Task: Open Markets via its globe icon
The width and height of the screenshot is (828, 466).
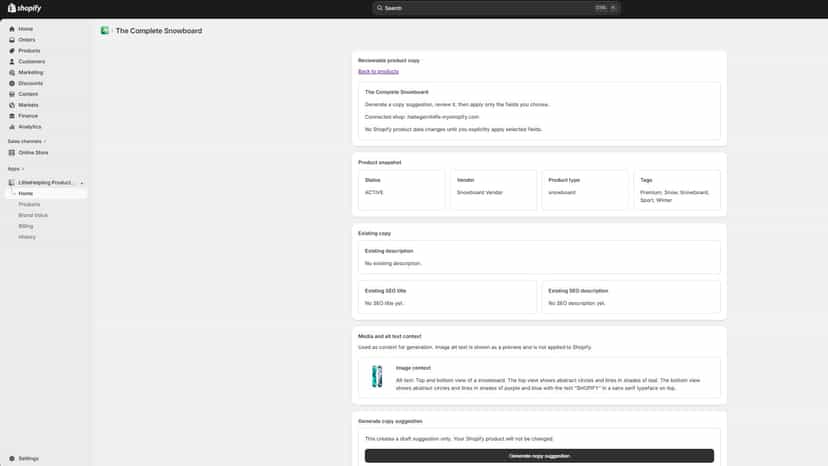Action: [12, 105]
